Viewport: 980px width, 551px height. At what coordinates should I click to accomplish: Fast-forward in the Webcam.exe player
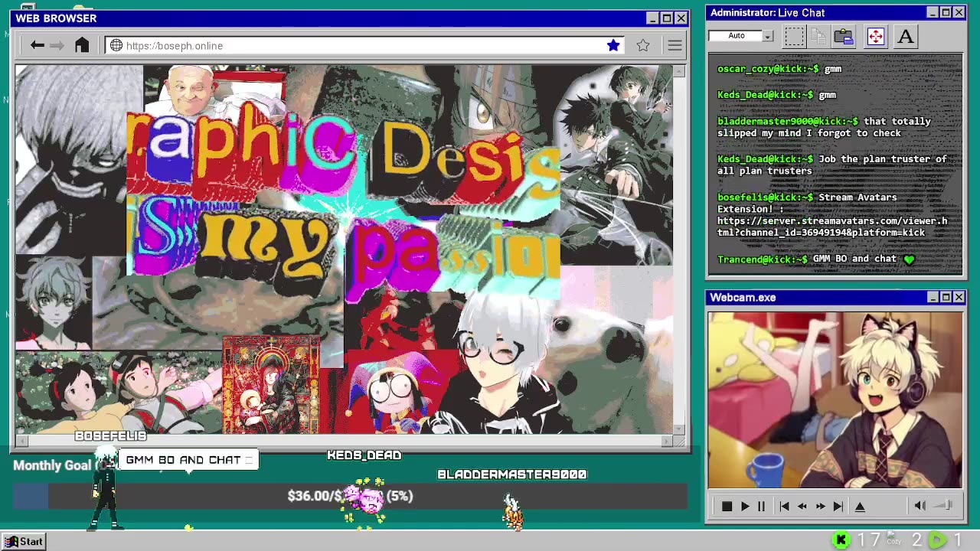820,506
